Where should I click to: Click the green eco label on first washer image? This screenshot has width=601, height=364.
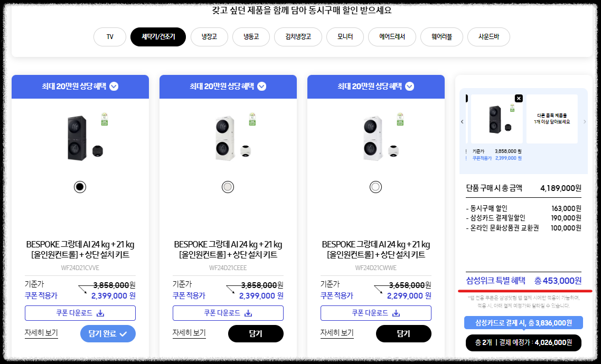[x=105, y=120]
